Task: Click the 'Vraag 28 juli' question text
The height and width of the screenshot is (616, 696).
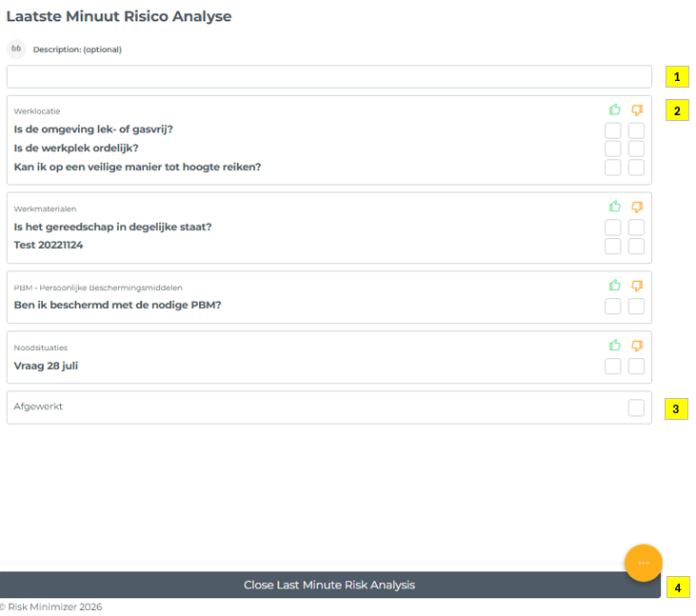Action: 46,366
